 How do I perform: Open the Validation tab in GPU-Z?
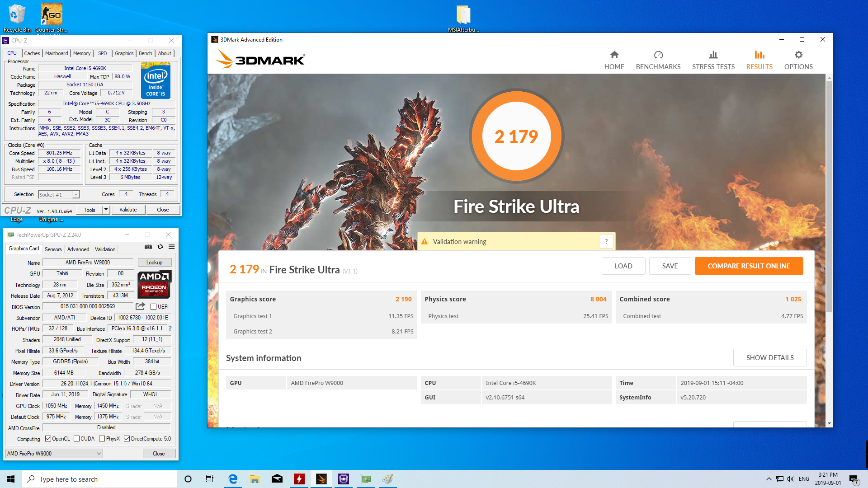[105, 249]
